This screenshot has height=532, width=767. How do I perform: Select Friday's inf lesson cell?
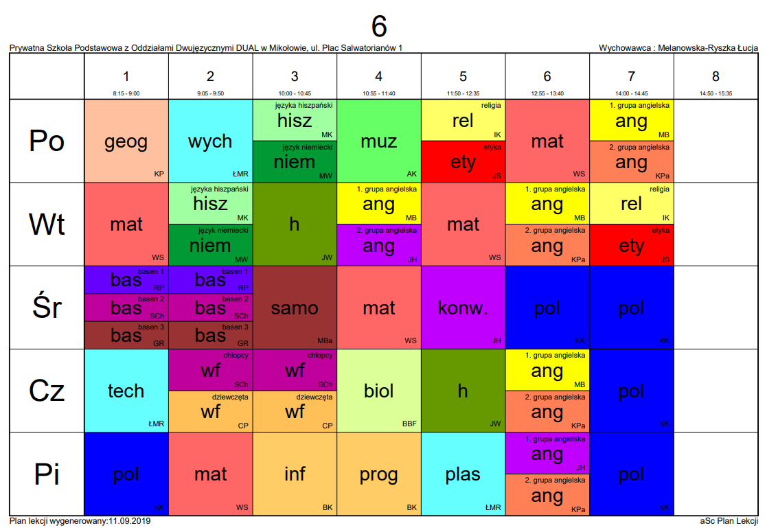295,474
